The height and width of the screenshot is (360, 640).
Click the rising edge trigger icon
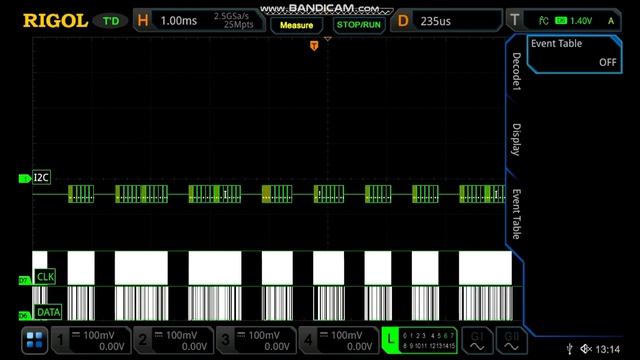[543, 21]
